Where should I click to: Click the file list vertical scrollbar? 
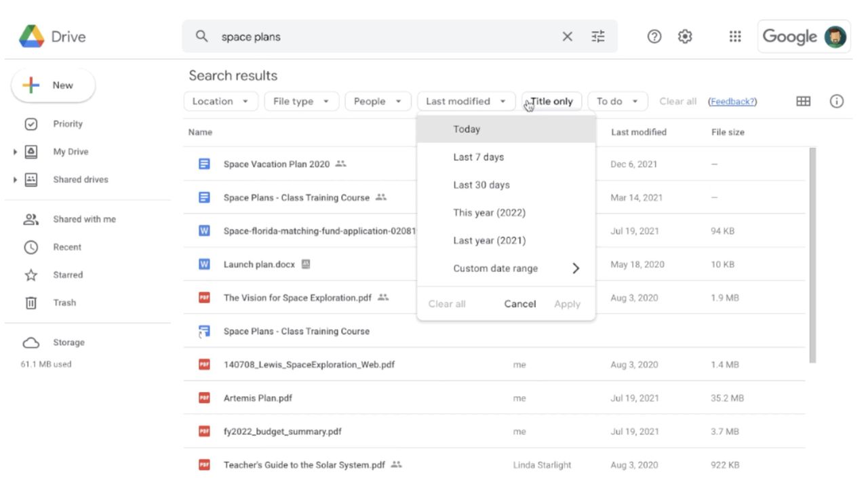tap(812, 254)
